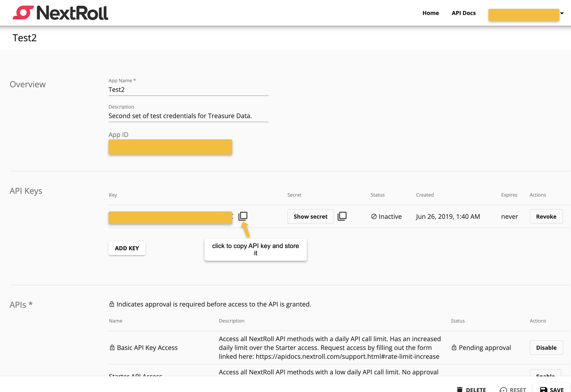Revoke the API key
This screenshot has height=392, width=571.
546,216
